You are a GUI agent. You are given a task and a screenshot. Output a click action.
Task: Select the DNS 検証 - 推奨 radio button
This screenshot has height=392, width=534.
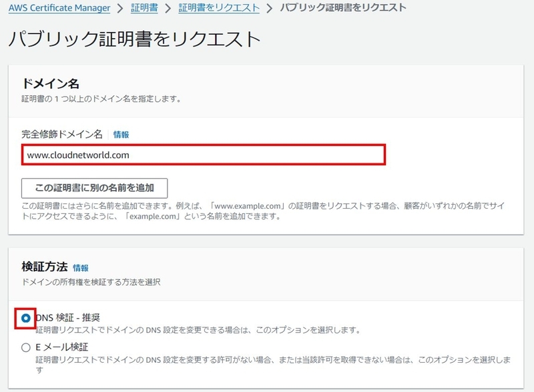pyautogui.click(x=25, y=318)
